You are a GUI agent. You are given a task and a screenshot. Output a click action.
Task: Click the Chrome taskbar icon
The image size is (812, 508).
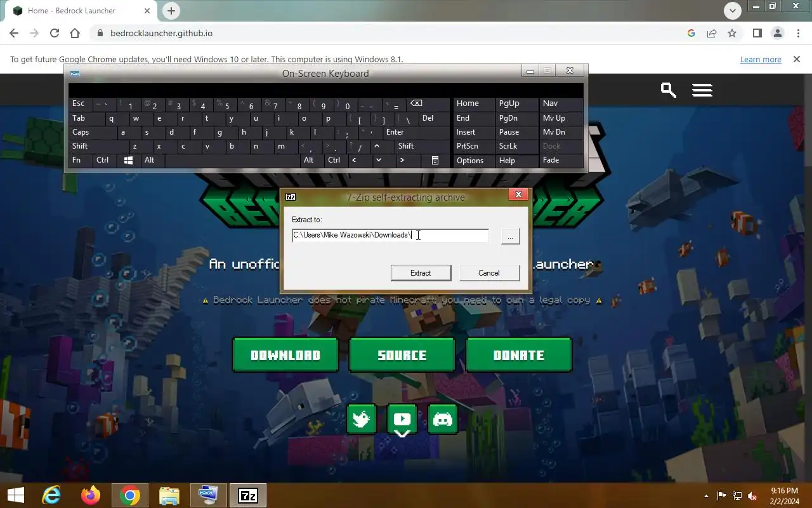[x=130, y=495]
